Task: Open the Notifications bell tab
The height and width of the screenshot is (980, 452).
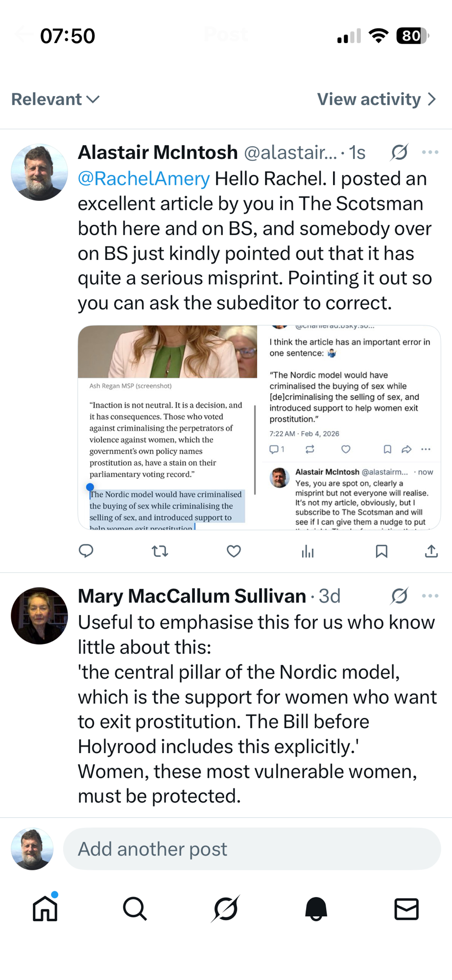Action: [316, 909]
